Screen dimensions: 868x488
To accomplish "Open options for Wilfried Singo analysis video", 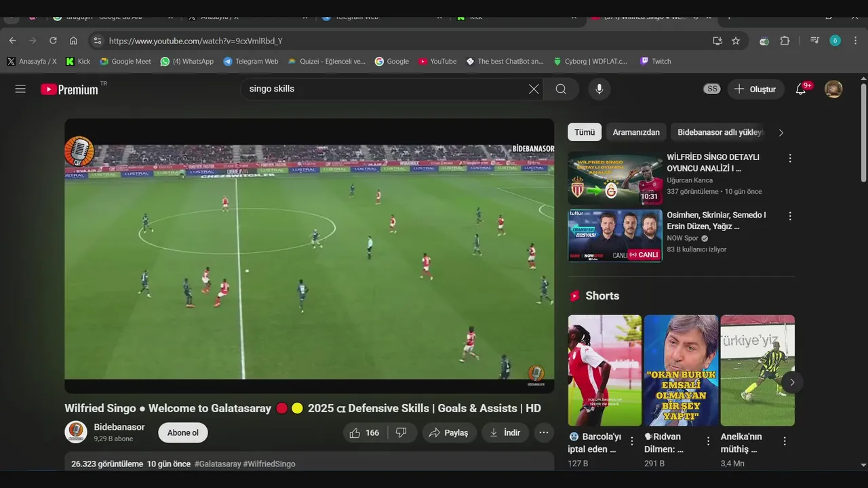I will tap(790, 158).
